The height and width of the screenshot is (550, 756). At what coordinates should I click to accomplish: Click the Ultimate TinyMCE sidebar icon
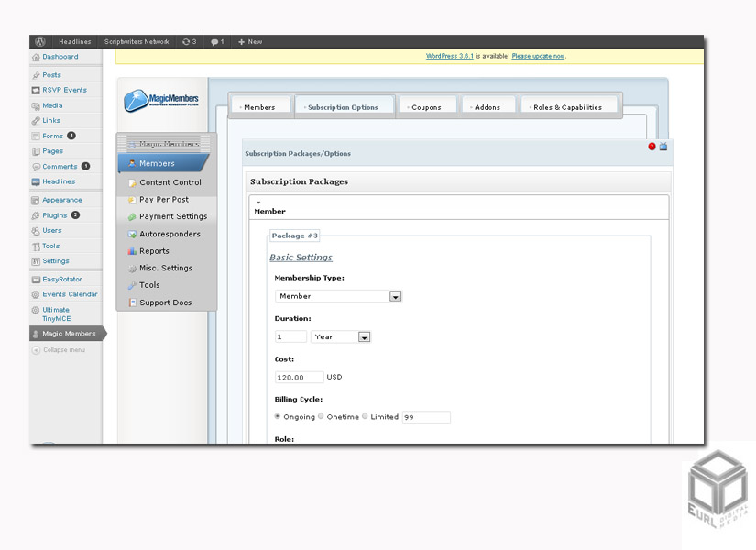click(36, 310)
